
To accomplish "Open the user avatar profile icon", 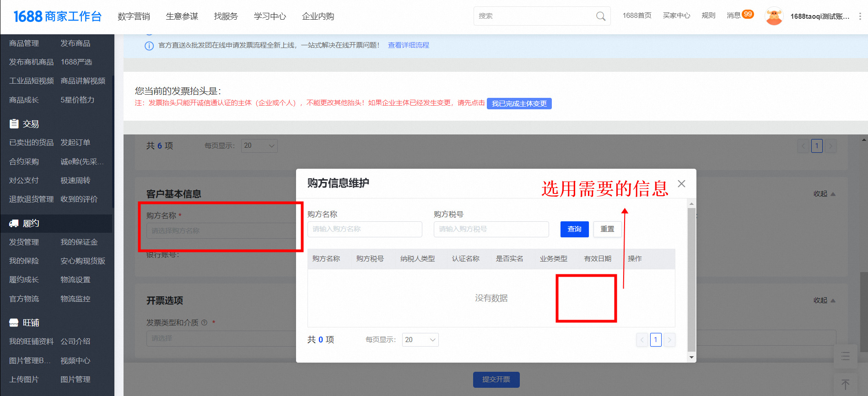I will click(x=774, y=16).
